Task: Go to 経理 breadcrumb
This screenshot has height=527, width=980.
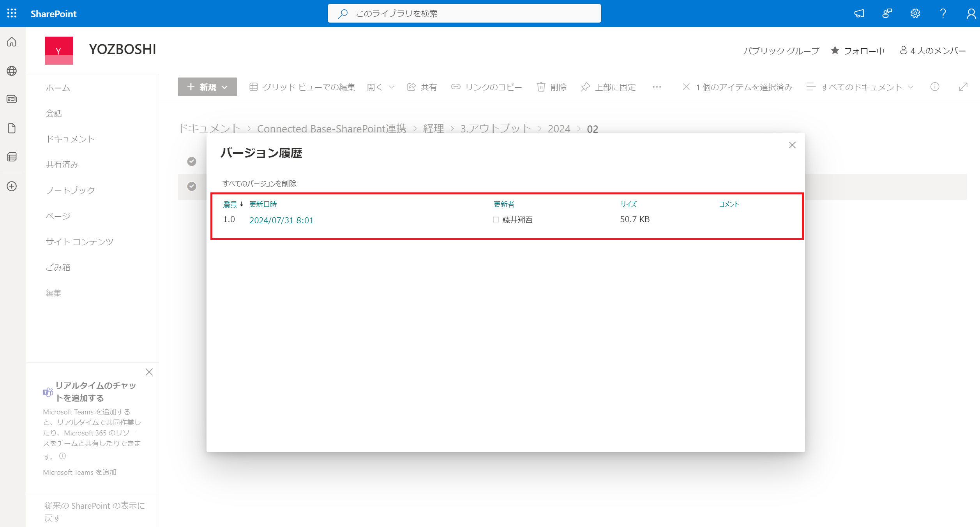Action: tap(433, 129)
